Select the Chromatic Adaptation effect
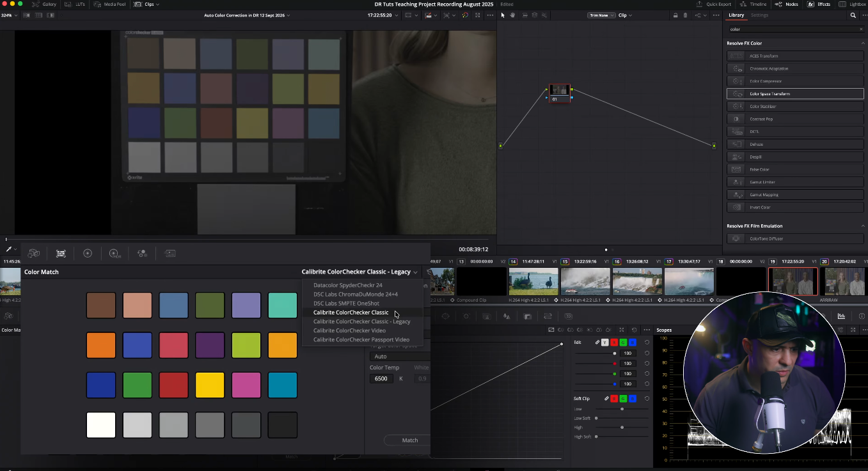This screenshot has width=868, height=471. (795, 68)
